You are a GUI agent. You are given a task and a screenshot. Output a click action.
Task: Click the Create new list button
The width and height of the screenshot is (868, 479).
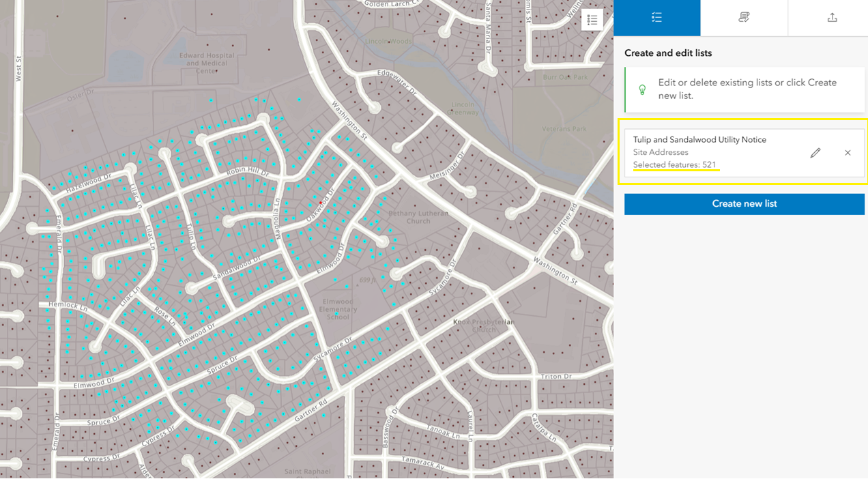[x=744, y=204]
